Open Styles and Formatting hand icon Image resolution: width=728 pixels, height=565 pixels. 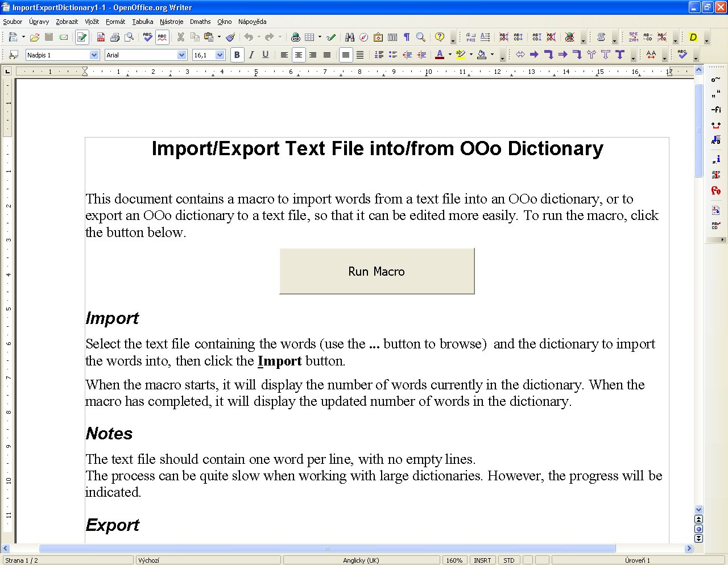(x=14, y=55)
